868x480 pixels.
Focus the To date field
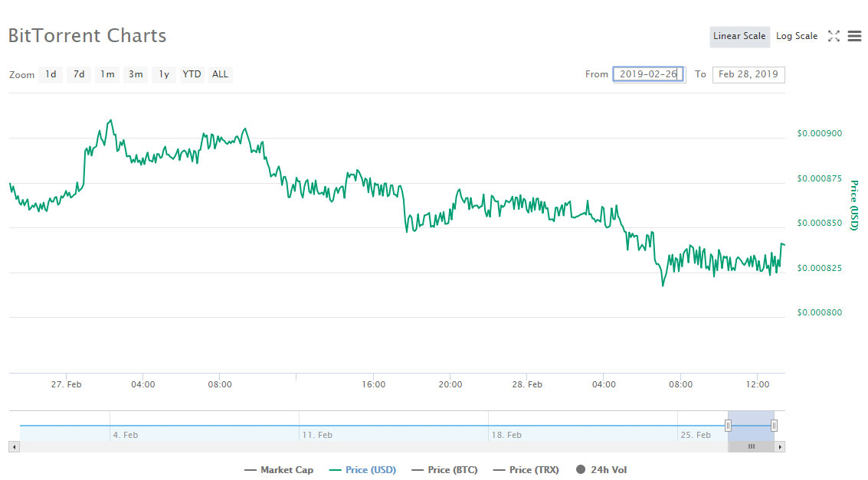coord(748,75)
